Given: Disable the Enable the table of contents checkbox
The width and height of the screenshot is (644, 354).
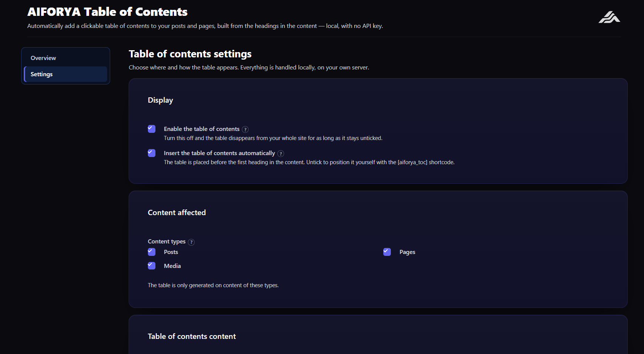Looking at the screenshot, I should 152,129.
